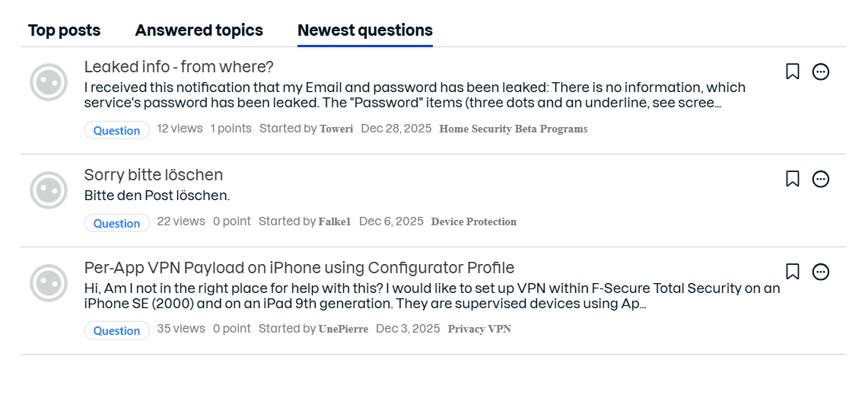
Task: Bookmark the 'Sorry bitte löschen' post
Action: [x=792, y=179]
